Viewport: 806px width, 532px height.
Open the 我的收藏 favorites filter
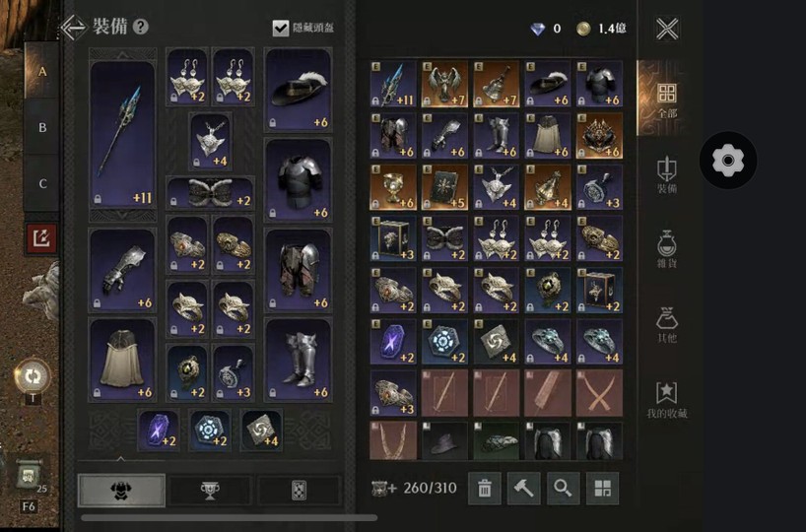(667, 400)
